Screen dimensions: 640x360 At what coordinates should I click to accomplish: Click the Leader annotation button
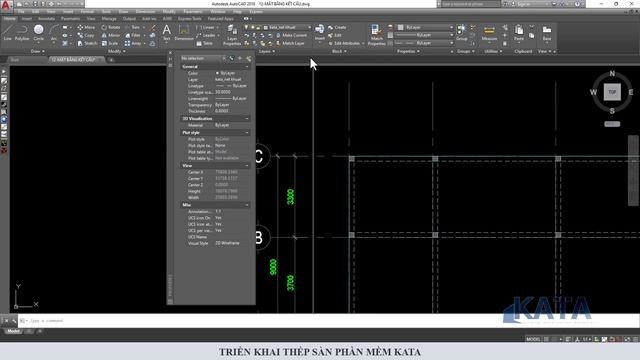(207, 36)
